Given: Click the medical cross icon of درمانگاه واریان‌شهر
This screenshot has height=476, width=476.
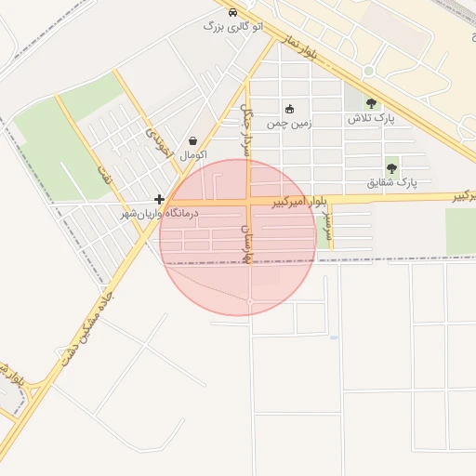Looking at the screenshot, I should tap(159, 199).
